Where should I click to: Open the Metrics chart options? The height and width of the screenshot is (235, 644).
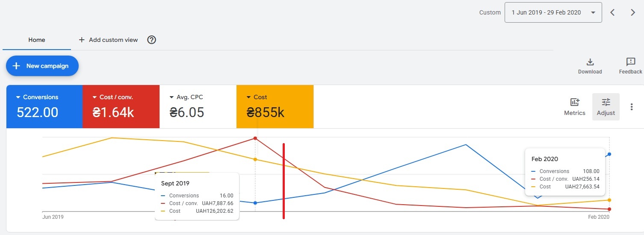pyautogui.click(x=574, y=107)
